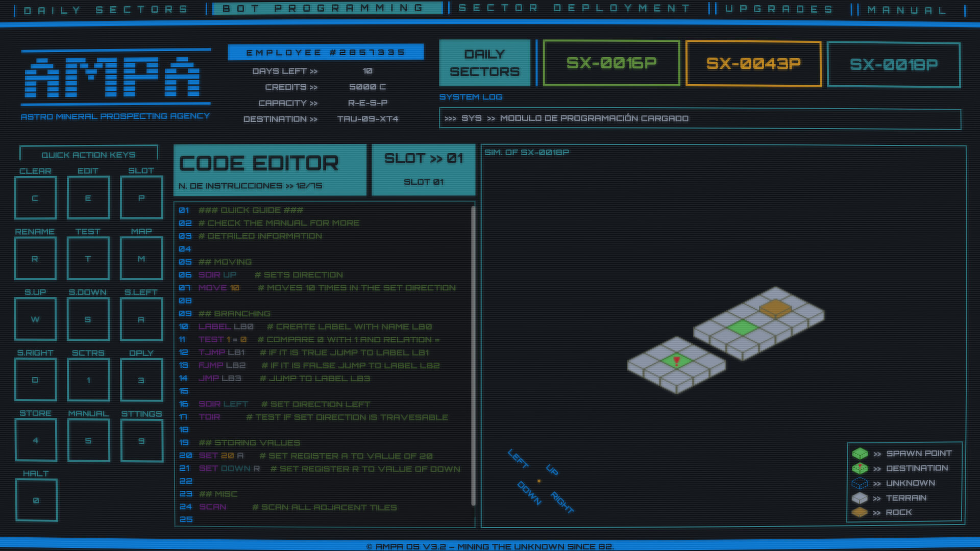Click the Daily Sectors button

pyautogui.click(x=484, y=62)
